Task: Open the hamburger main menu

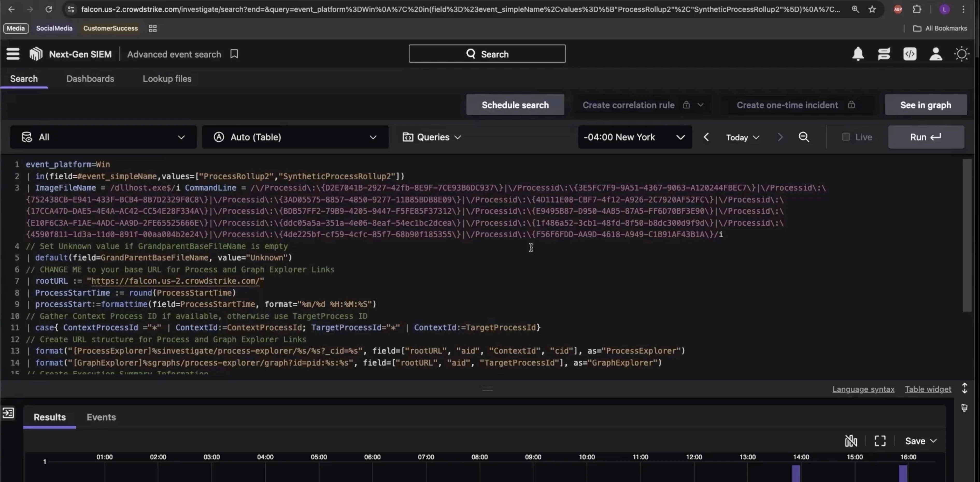Action: click(x=13, y=54)
